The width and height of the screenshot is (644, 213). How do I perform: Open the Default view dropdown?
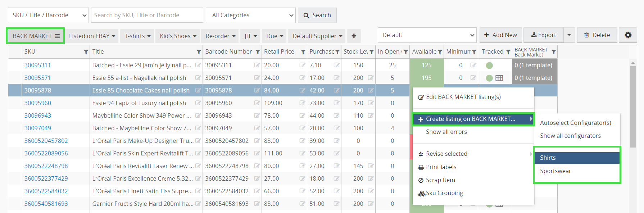tap(427, 35)
